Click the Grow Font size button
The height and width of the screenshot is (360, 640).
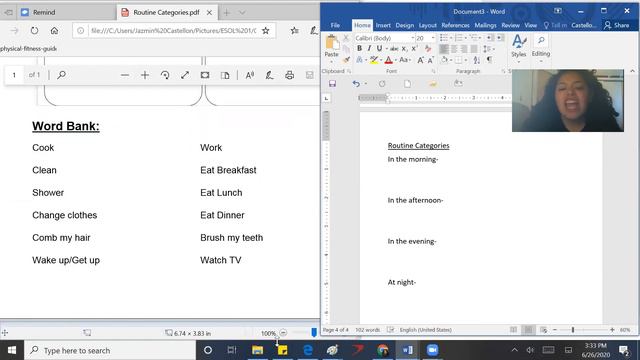pos(420,60)
